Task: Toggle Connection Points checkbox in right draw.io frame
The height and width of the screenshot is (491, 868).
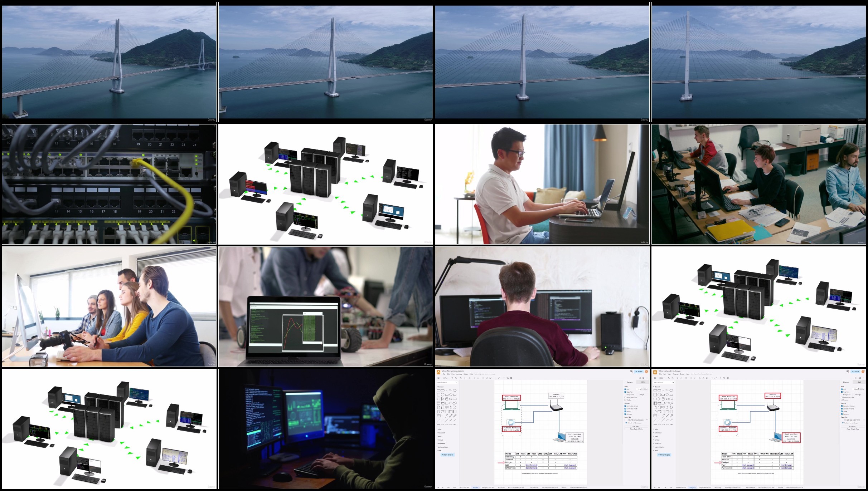Action: pos(842,409)
